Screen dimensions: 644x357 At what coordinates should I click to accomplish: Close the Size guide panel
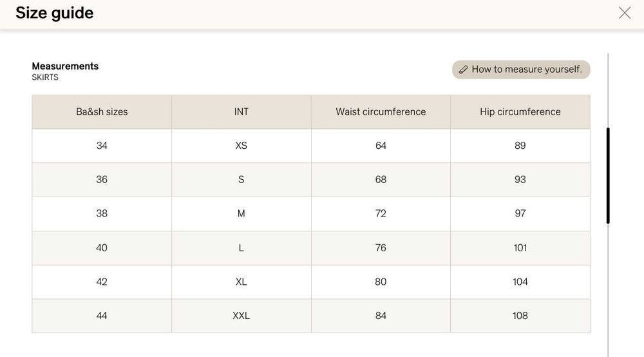click(624, 13)
